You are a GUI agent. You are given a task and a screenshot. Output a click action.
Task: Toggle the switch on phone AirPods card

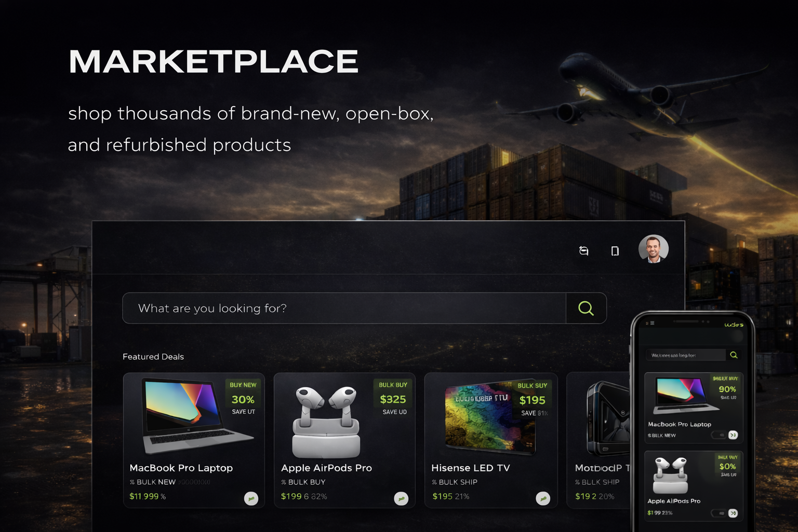(719, 513)
